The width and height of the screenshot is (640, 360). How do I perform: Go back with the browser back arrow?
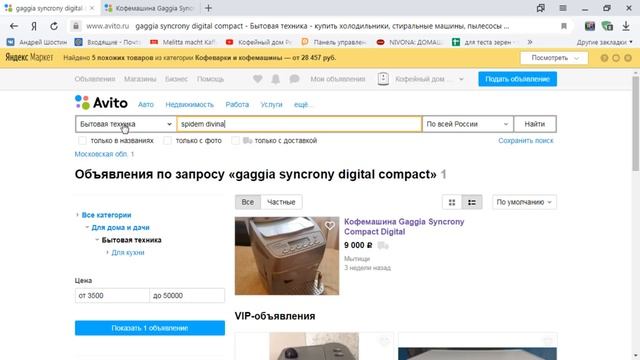14,26
